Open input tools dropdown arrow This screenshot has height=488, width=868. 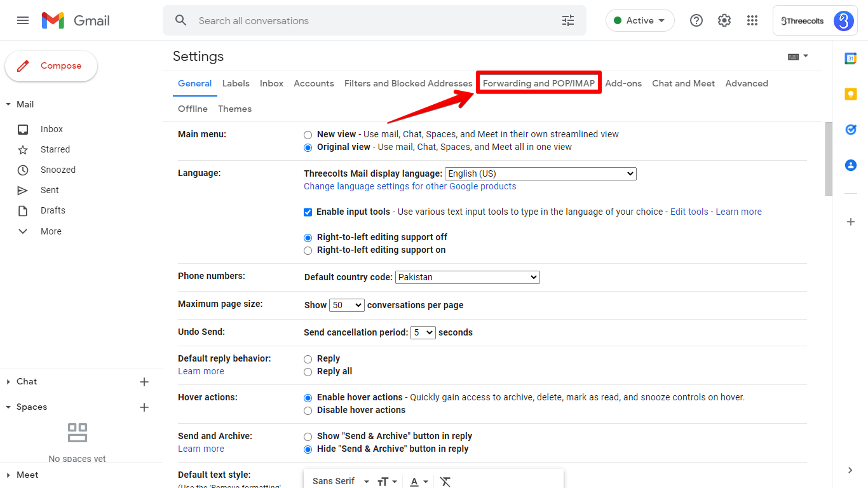tap(806, 56)
